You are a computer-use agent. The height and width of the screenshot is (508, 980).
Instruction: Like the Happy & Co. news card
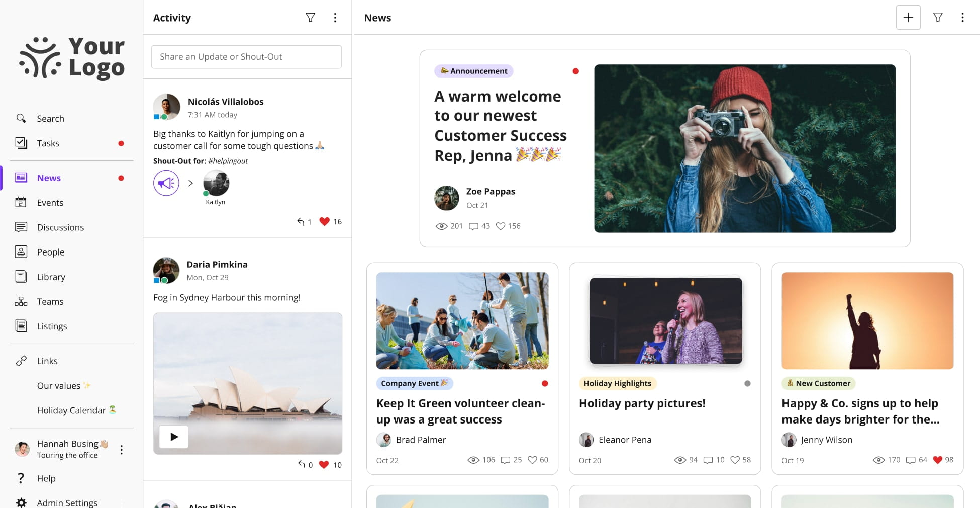coord(938,459)
